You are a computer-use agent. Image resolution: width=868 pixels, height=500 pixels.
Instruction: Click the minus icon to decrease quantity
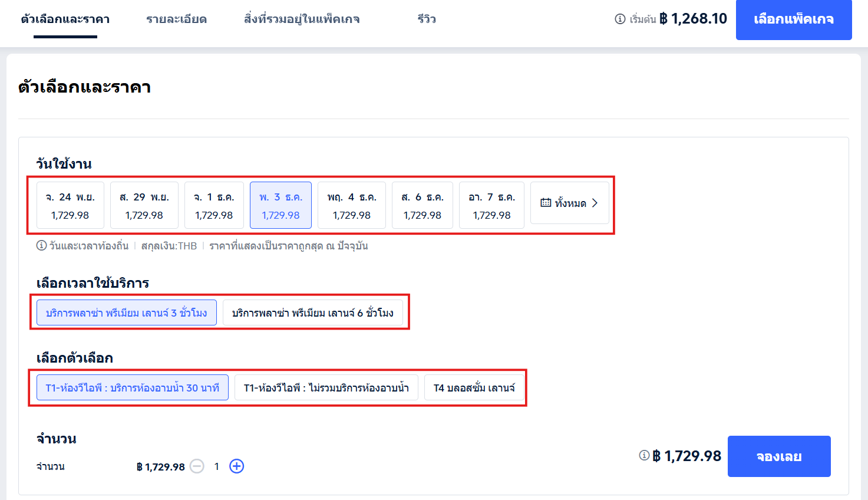(197, 466)
